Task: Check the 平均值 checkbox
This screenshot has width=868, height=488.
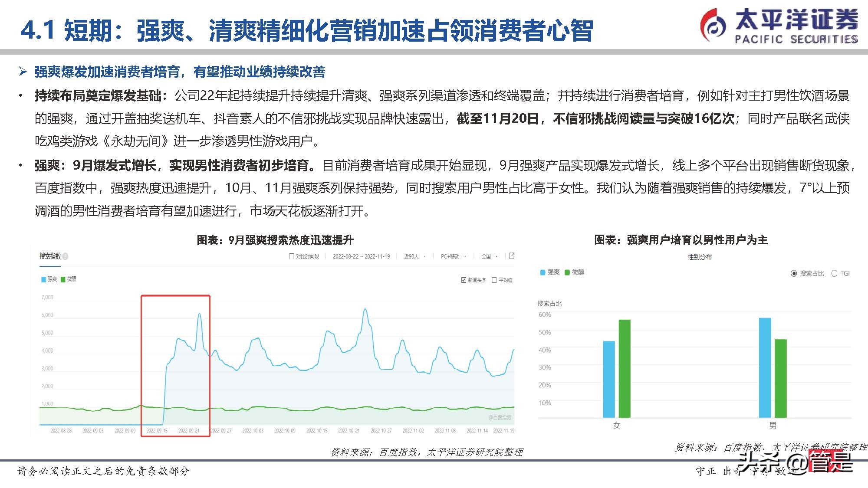Action: 493,280
